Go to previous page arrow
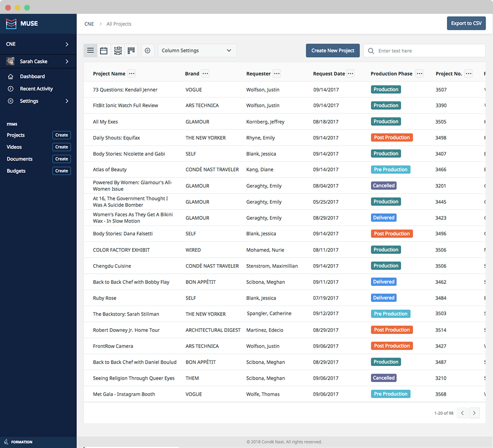Viewport: 493px width, 448px height. 463,413
